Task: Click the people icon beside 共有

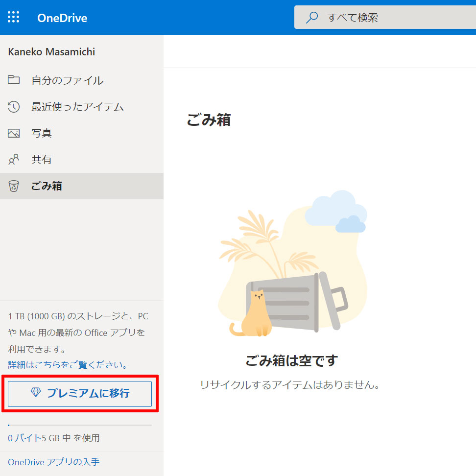Action: (x=14, y=159)
